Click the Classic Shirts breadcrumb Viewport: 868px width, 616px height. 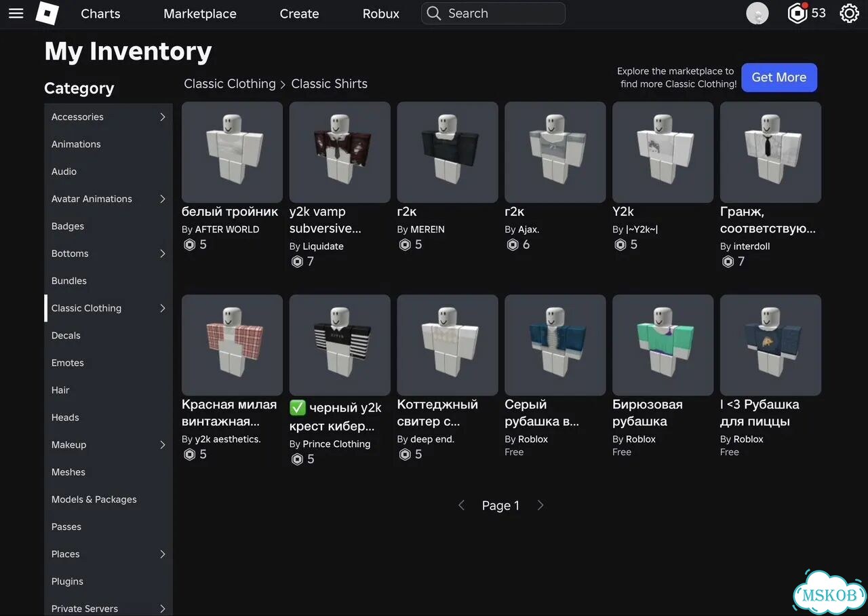(330, 84)
